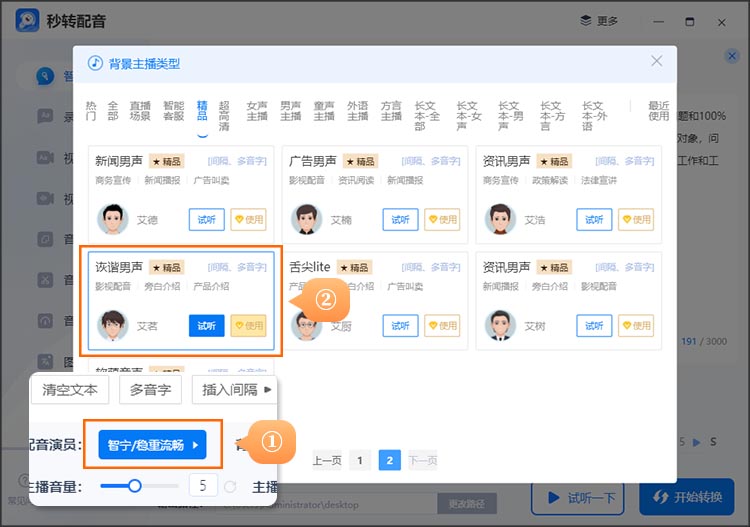The image size is (750, 527).
Task: Select the 女声主播 category tab
Action: 257,110
